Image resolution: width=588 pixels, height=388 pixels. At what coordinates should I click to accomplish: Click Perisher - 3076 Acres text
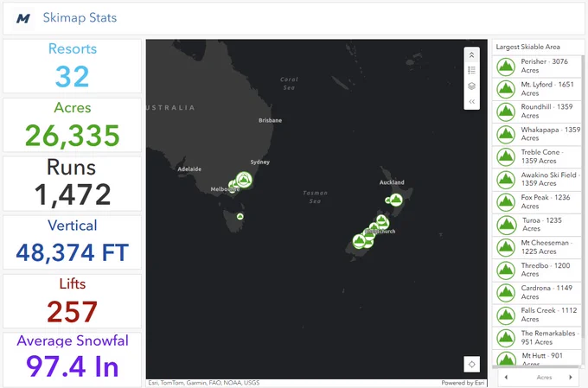pyautogui.click(x=544, y=66)
